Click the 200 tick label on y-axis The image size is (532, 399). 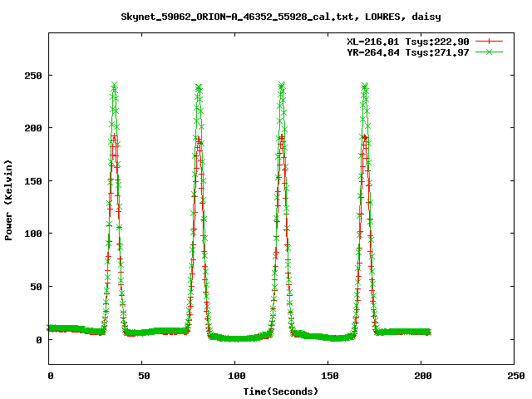click(33, 128)
